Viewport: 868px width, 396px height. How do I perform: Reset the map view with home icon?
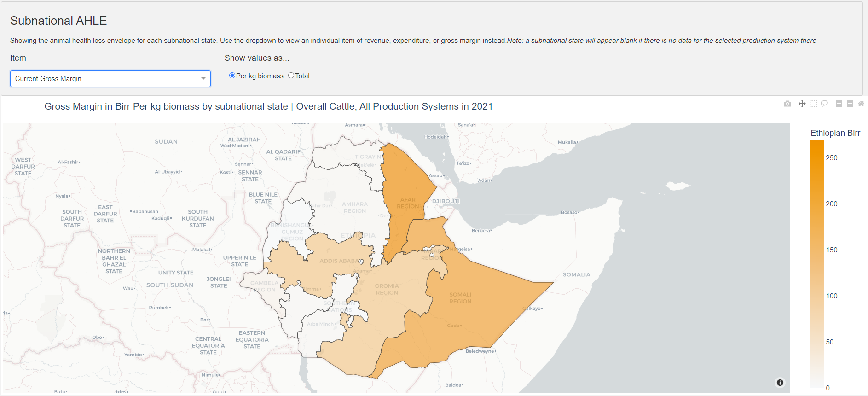[x=861, y=104]
